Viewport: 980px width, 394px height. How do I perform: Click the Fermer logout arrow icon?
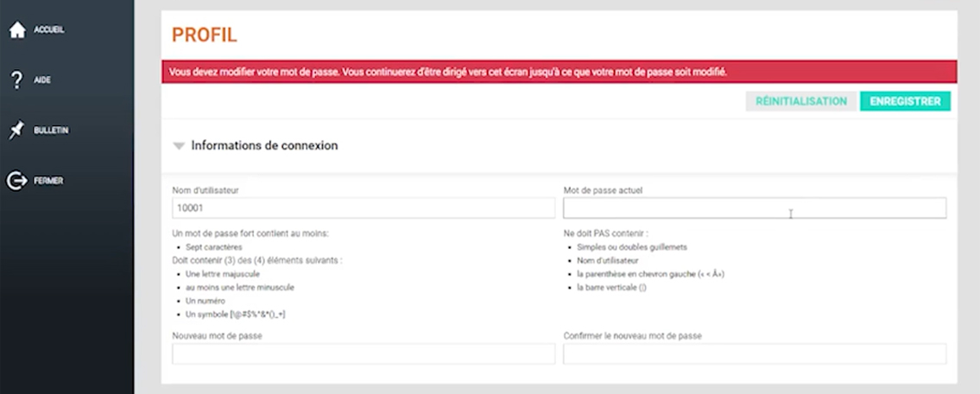pos(17,181)
